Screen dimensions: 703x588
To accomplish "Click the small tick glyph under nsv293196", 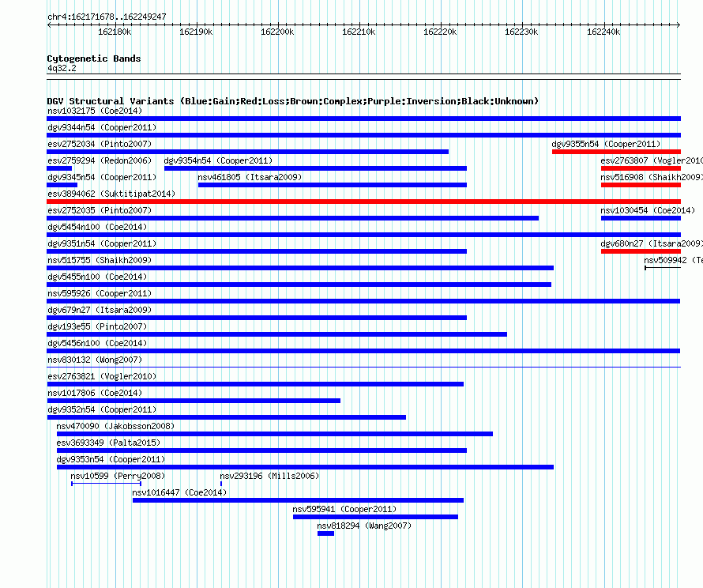I will 221,484.
